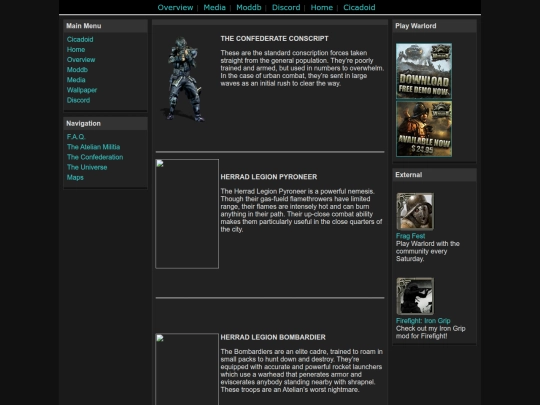The image size is (540, 405).
Task: Click Media link in Main Menu sidebar
Action: pyautogui.click(x=76, y=80)
